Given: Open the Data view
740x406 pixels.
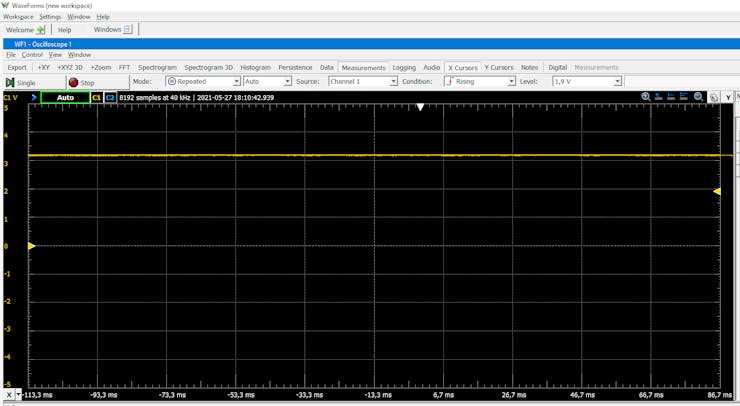Looking at the screenshot, I should pos(327,68).
